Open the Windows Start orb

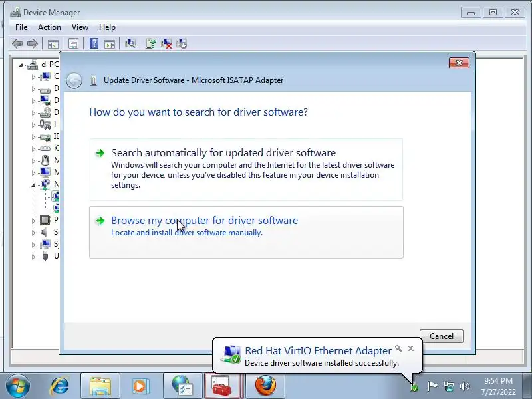[x=18, y=386]
